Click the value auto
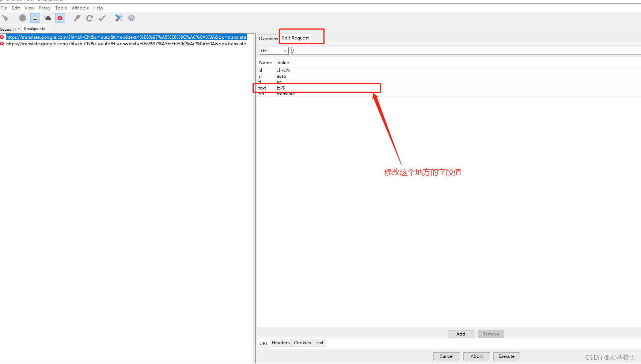The width and height of the screenshot is (641, 364). pos(281,76)
